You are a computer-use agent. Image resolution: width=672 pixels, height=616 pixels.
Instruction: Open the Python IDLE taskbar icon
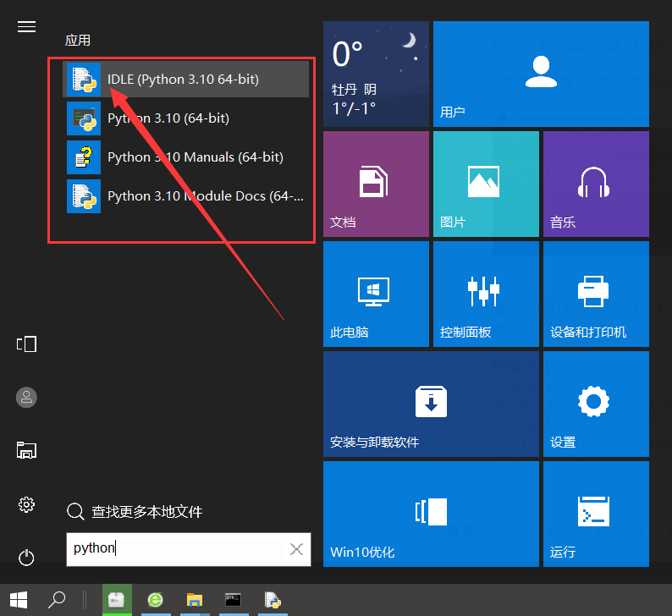[273, 600]
